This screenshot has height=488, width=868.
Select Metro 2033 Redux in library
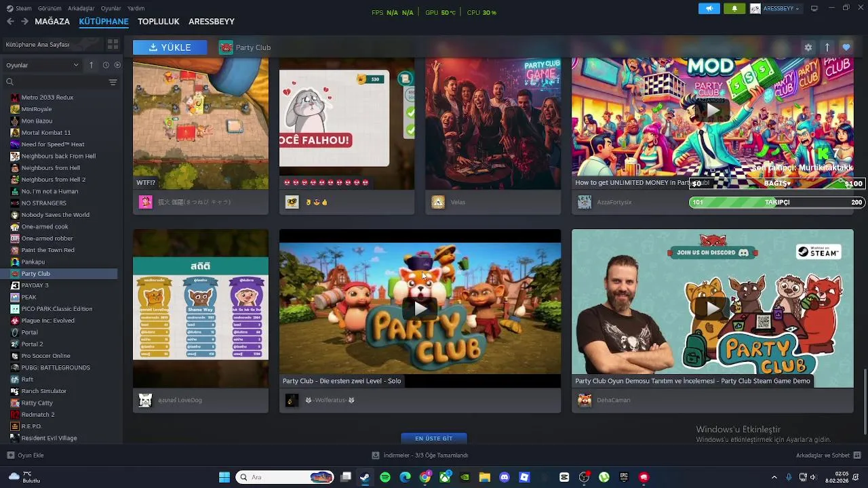pyautogui.click(x=47, y=97)
